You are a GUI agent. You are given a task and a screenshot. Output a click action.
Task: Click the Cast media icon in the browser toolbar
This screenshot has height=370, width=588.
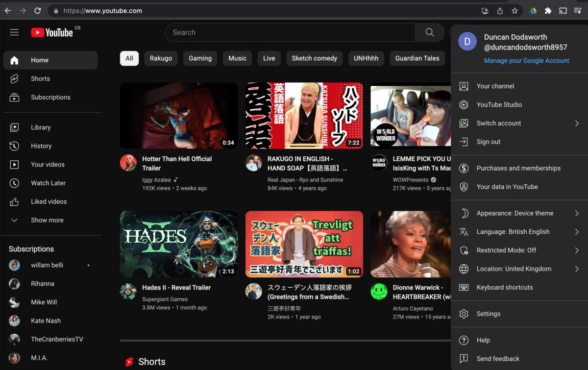563,10
